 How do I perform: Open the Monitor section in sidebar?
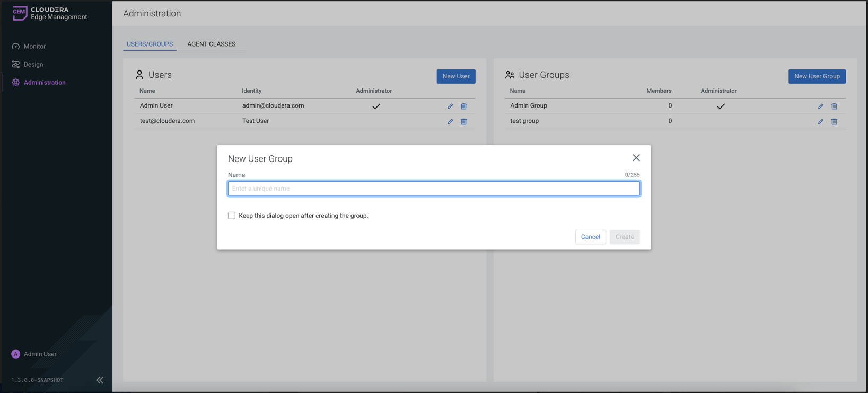[34, 47]
